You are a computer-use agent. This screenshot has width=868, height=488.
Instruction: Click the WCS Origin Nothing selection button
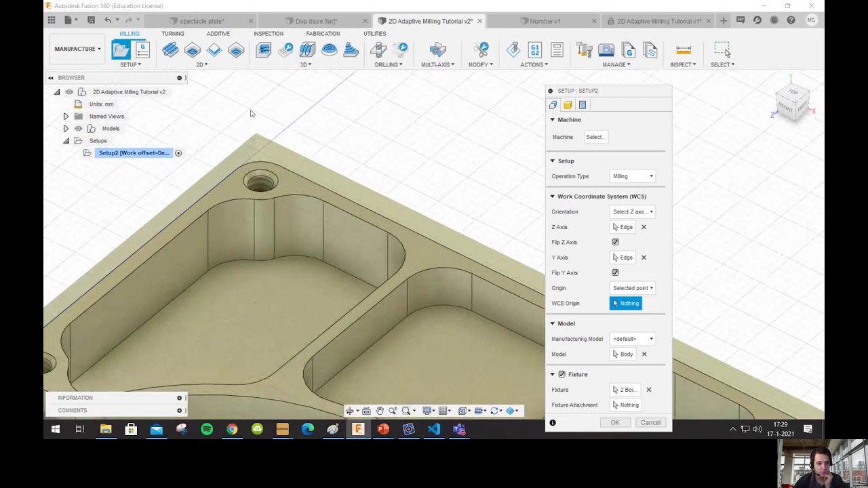pyautogui.click(x=625, y=304)
